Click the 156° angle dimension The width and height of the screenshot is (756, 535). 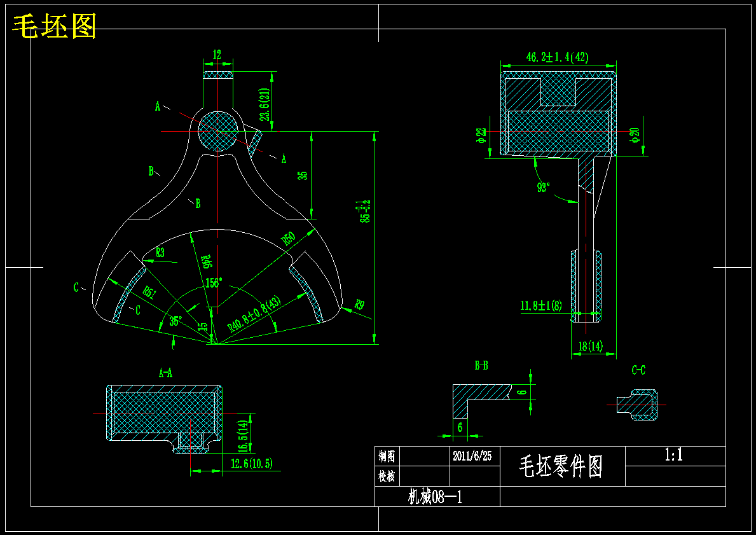tap(214, 282)
